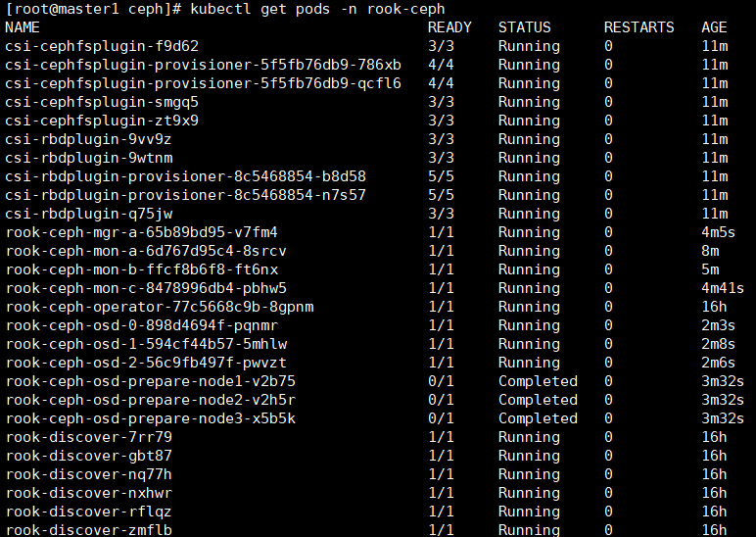
Task: Click the 5/5 ready value for provisioner-8c5468854-n7s57
Action: [x=441, y=195]
